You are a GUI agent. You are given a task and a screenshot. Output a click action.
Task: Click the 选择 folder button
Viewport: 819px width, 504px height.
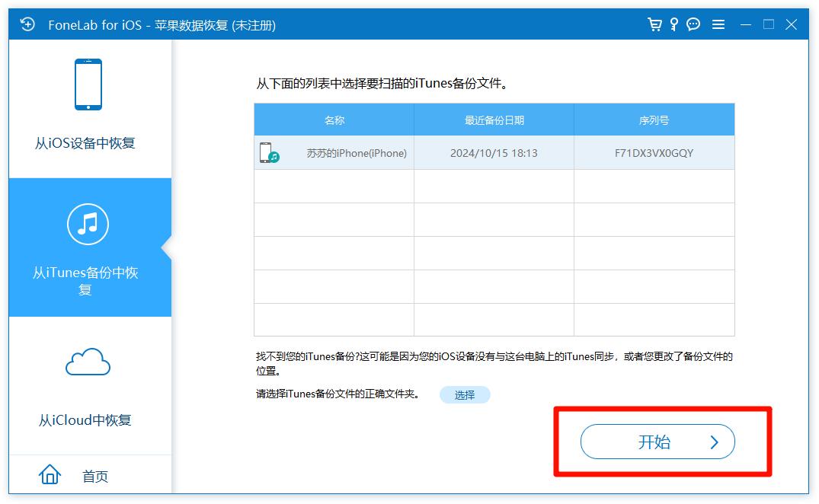[464, 394]
